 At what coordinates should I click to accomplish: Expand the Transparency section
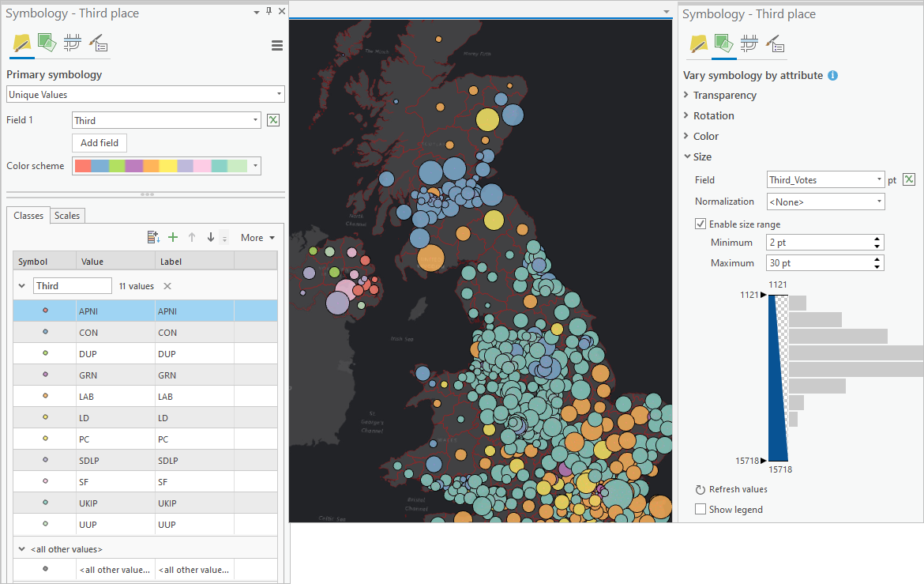click(x=724, y=96)
